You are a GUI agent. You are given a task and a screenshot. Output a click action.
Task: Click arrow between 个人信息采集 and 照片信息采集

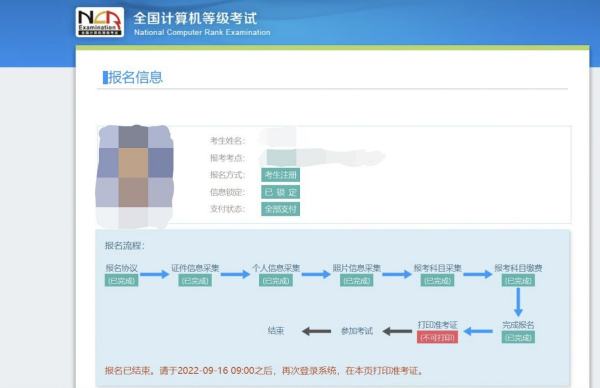pyautogui.click(x=316, y=274)
